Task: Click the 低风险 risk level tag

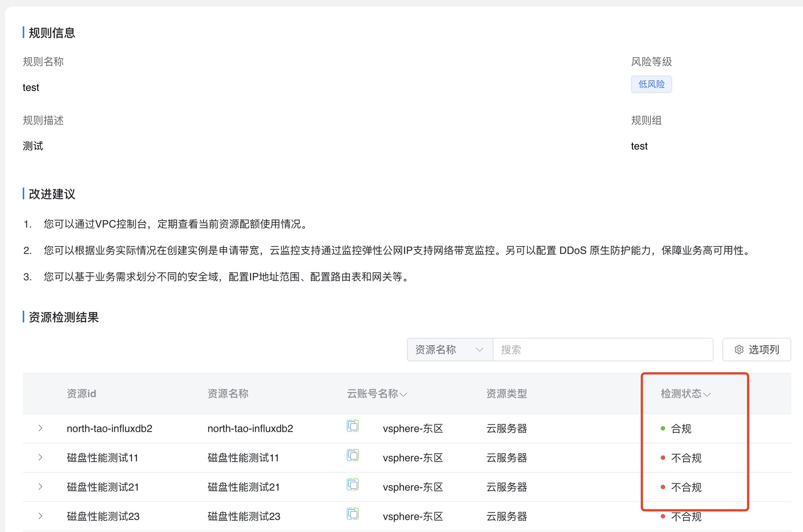Action: click(x=651, y=84)
